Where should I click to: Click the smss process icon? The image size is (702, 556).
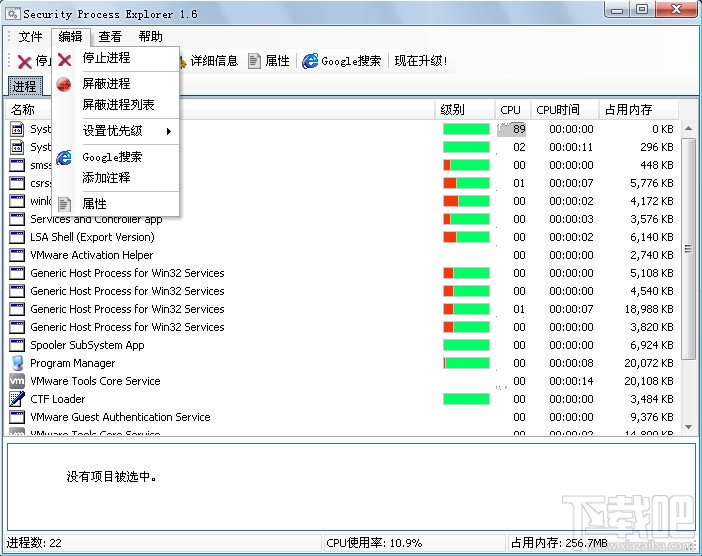click(17, 165)
